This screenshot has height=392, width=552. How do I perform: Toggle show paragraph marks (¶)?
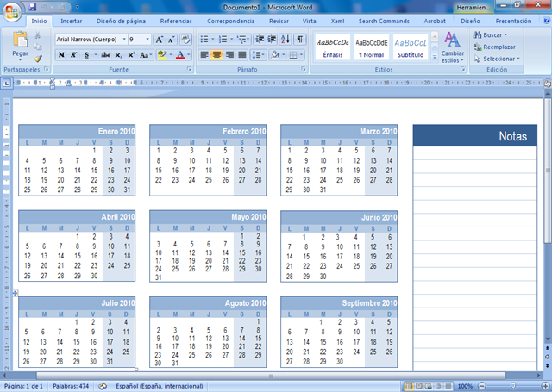tap(300, 40)
